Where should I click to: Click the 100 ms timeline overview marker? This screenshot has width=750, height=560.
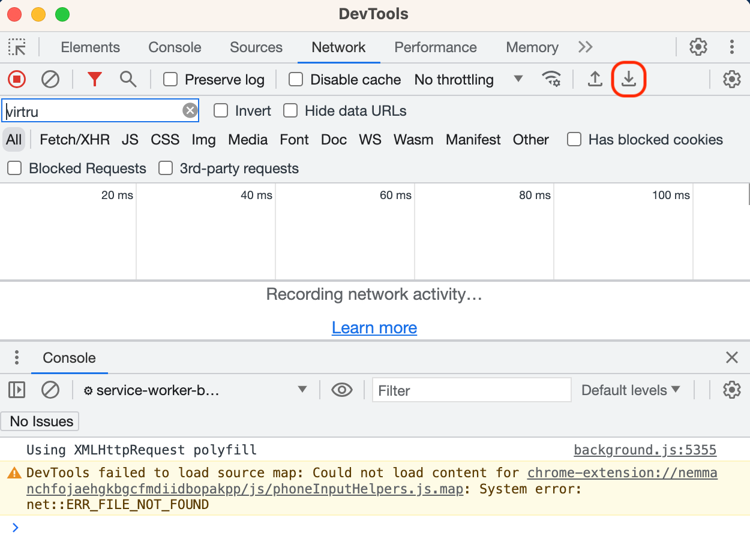671,195
